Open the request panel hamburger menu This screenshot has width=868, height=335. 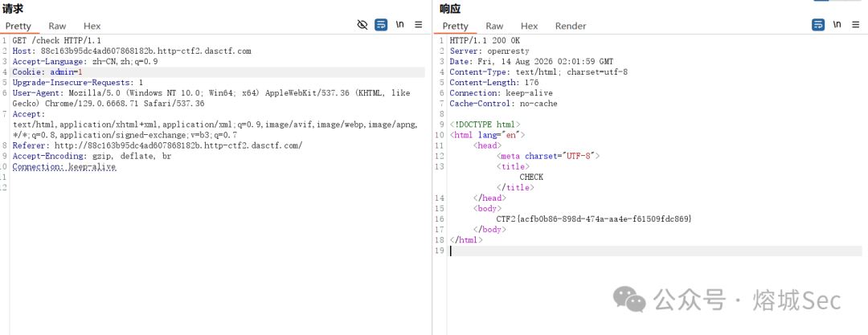pyautogui.click(x=419, y=25)
